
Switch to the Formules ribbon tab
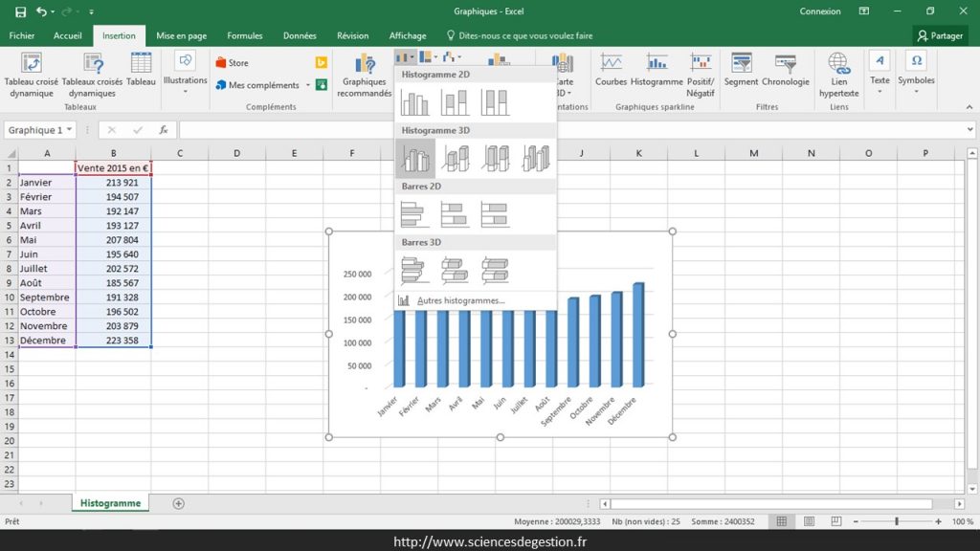[244, 34]
